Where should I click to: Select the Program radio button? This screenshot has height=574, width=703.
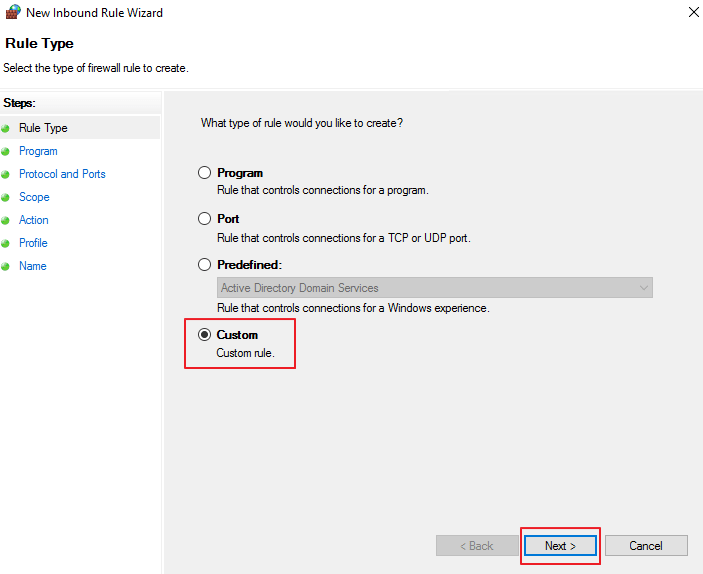[x=204, y=173]
